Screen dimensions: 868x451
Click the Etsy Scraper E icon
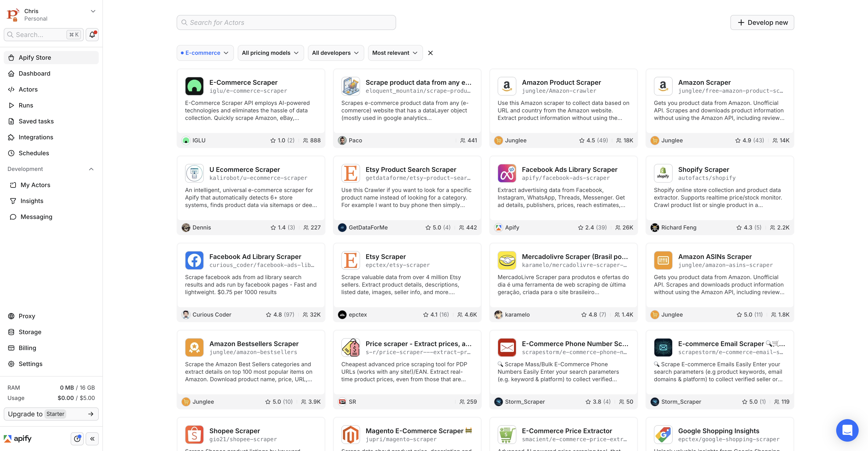pos(350,260)
